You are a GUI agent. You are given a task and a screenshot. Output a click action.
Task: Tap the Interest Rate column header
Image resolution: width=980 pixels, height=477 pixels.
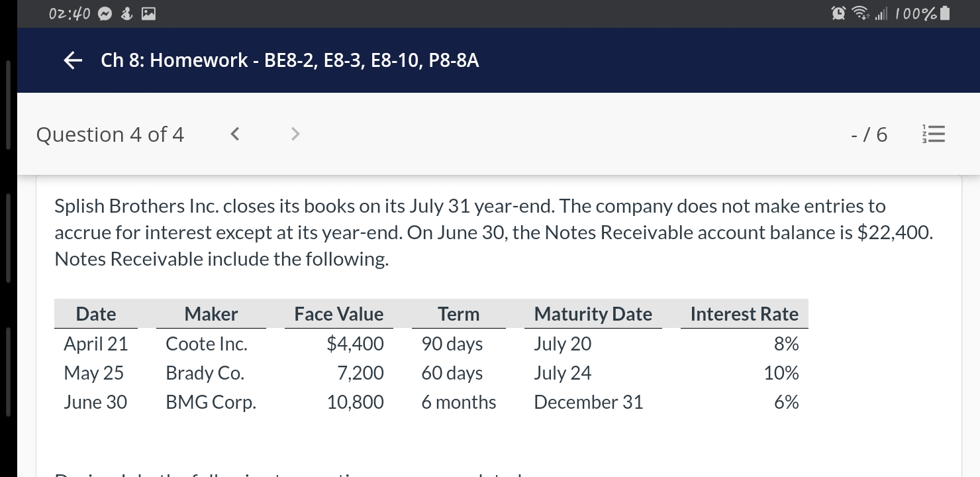tap(744, 314)
